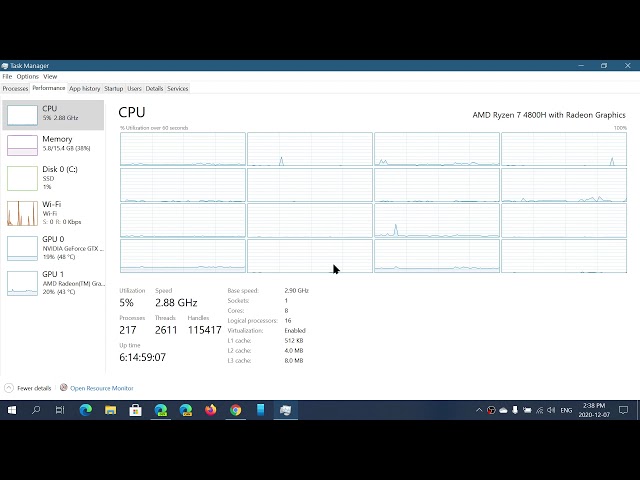Launch Microsoft Edge from the taskbar

click(x=85, y=410)
